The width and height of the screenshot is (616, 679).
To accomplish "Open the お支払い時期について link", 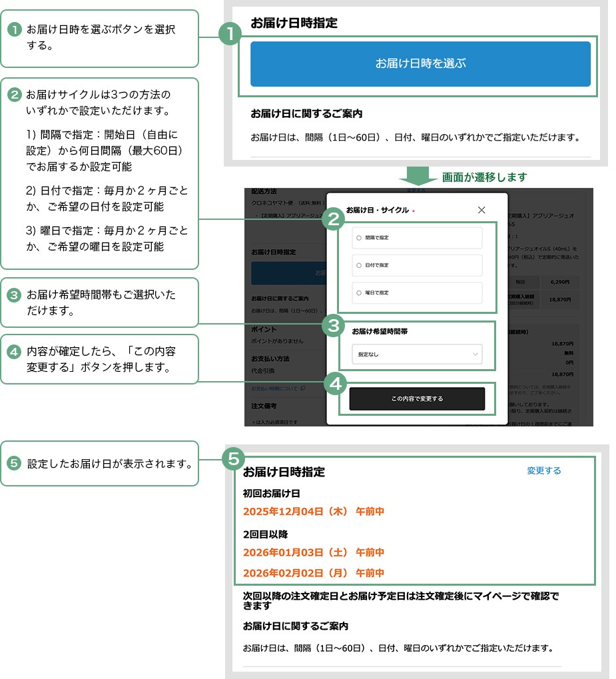I will (274, 388).
